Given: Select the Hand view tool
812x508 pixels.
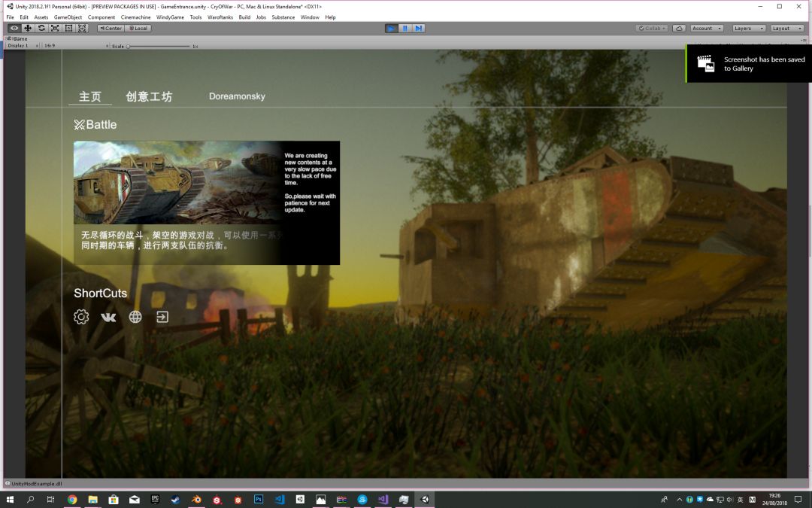Looking at the screenshot, I should [14, 29].
